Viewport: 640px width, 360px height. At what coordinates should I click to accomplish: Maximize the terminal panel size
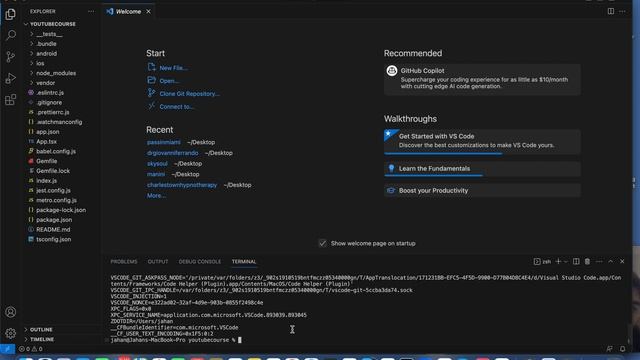coord(611,261)
